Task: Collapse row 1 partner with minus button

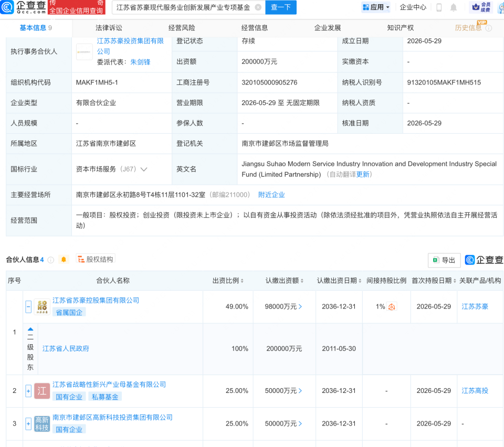Action: tap(28, 307)
